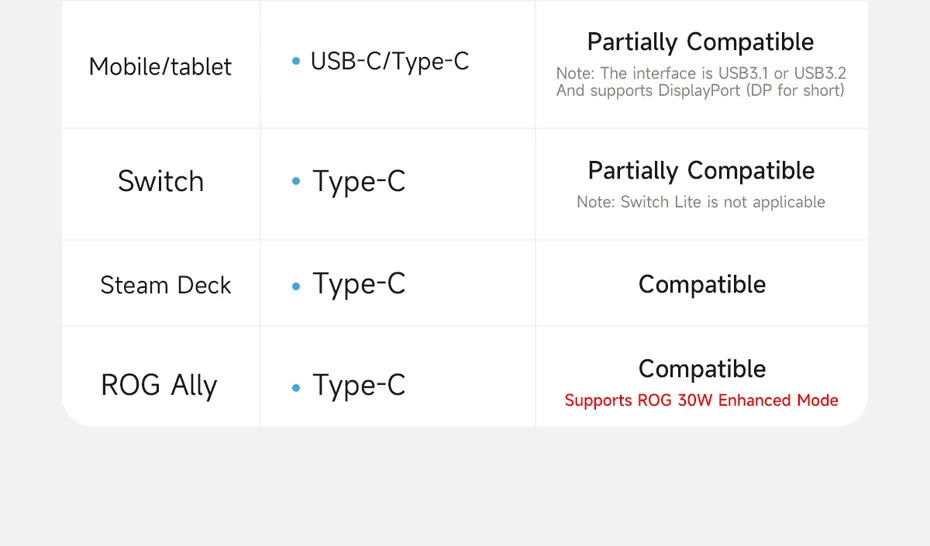Image resolution: width=930 pixels, height=546 pixels.
Task: Click the Steam Deck device label
Action: pyautogui.click(x=165, y=286)
